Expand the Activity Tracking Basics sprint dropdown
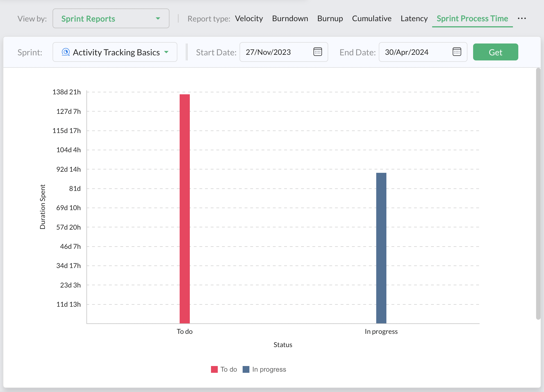The image size is (544, 392). pos(115,52)
